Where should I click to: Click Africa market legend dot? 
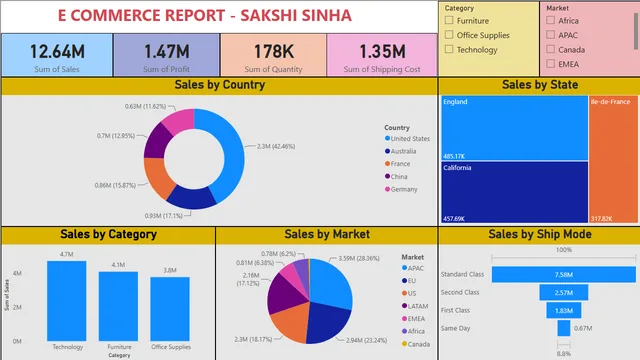pos(404,331)
